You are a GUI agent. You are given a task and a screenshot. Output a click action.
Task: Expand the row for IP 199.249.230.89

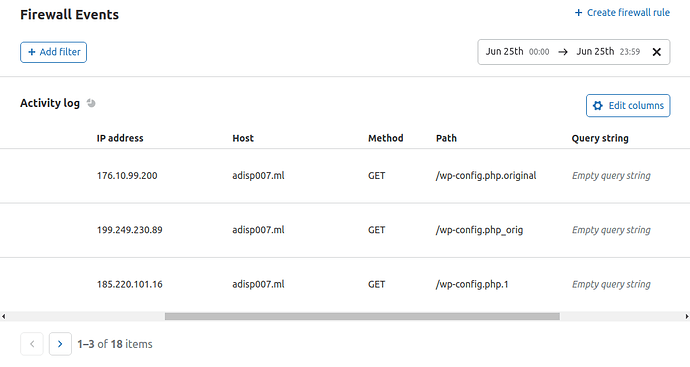point(345,230)
